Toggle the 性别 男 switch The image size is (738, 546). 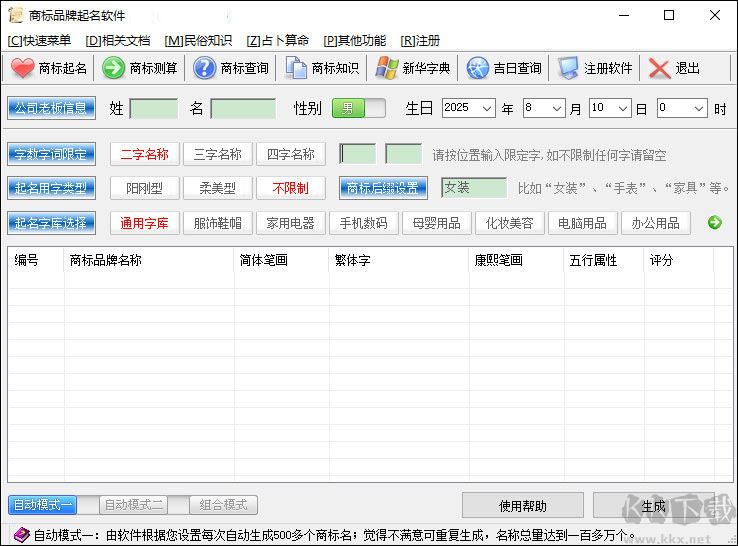click(359, 108)
